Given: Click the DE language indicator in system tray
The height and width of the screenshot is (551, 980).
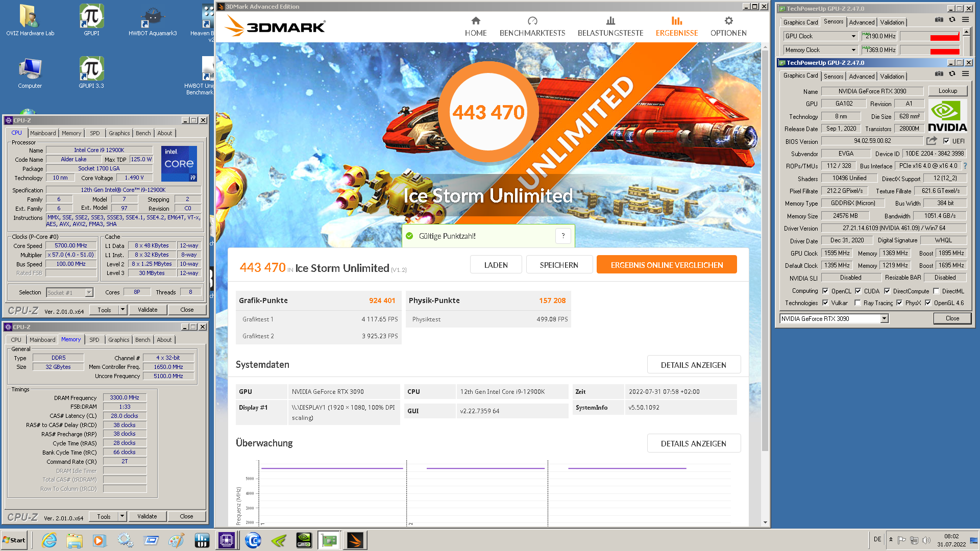Looking at the screenshot, I should [877, 539].
